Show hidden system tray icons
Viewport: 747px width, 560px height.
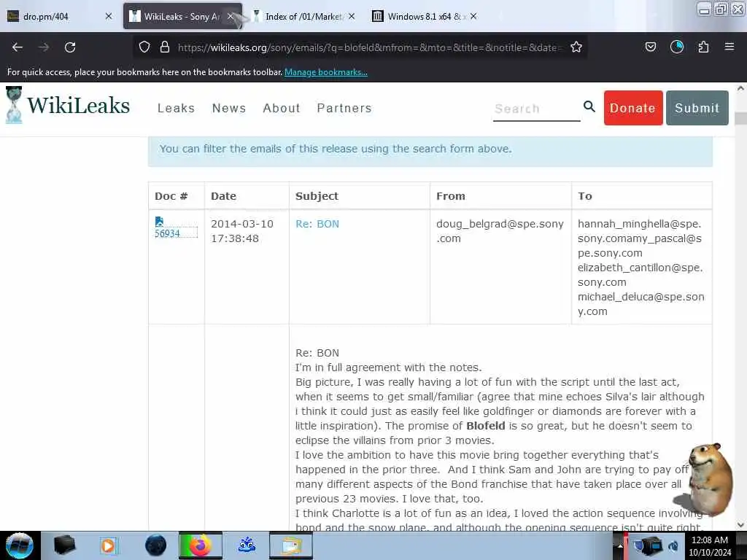pyautogui.click(x=620, y=546)
